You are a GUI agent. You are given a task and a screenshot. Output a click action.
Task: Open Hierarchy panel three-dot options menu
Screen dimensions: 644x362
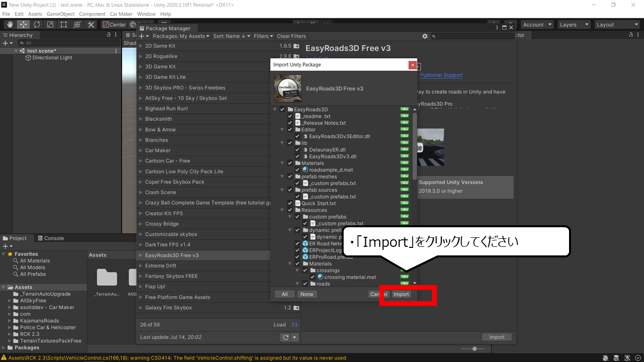point(116,35)
